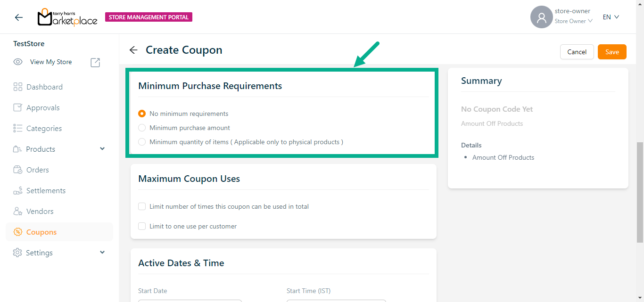Click the store-owner profile avatar
644x302 pixels.
tap(541, 17)
